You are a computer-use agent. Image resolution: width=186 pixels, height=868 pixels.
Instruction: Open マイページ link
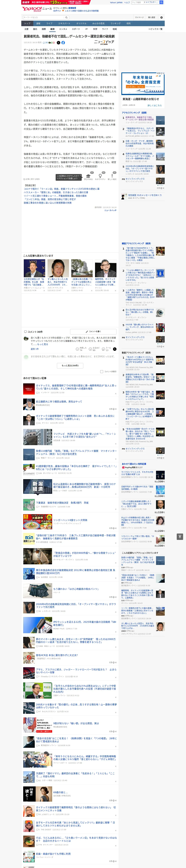pos(139,18)
